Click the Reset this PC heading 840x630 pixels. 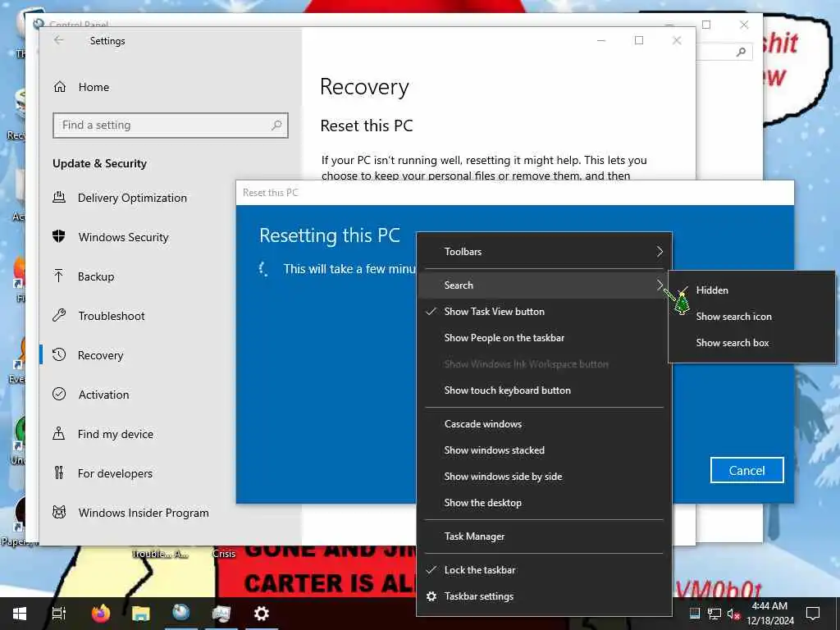[367, 126]
